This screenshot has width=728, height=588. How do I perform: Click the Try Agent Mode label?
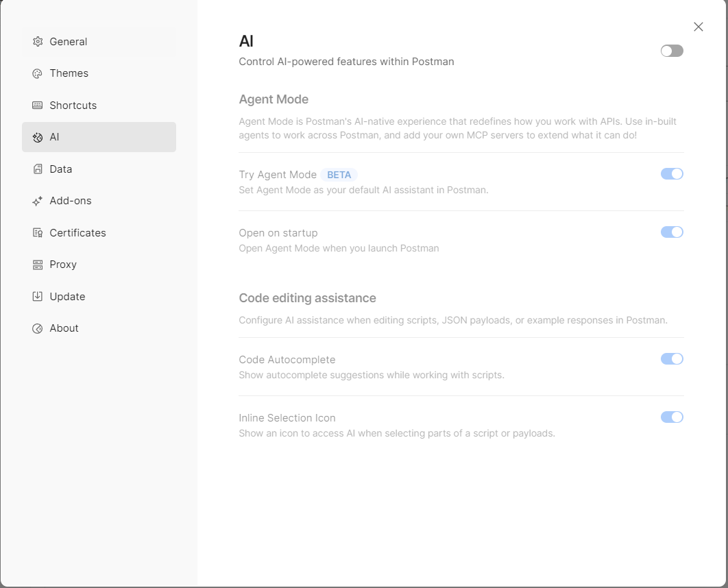(278, 175)
